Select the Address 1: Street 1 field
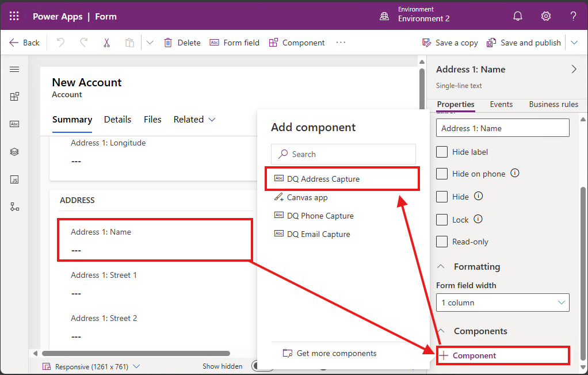Screen dimensions: 588x375 155,284
